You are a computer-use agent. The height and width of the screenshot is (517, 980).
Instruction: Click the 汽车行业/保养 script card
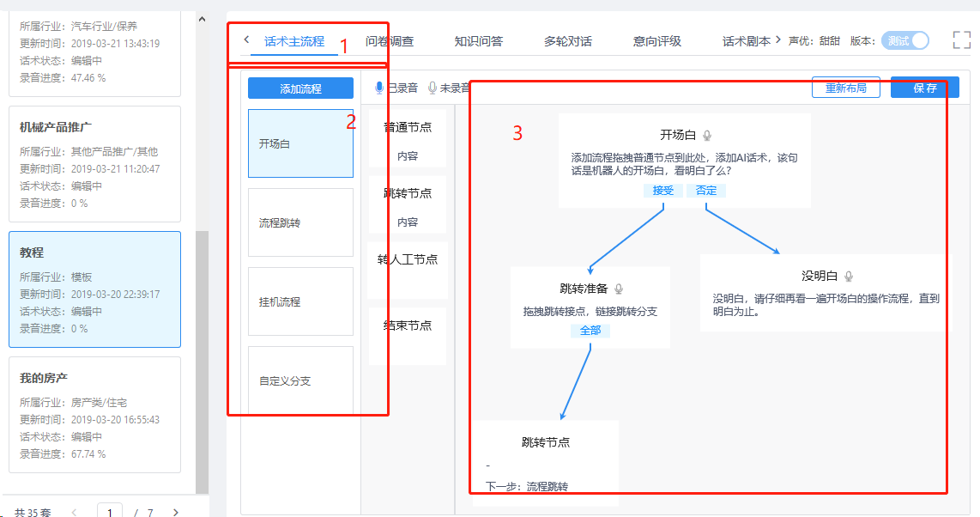[94, 53]
